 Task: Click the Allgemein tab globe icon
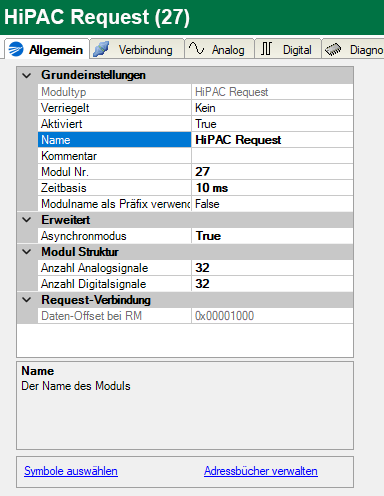point(16,49)
